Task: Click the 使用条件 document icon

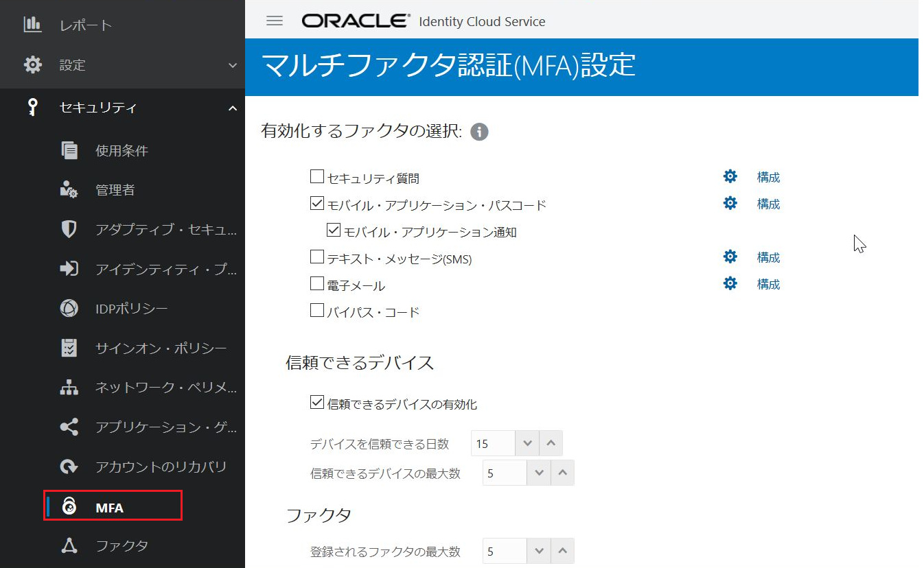Action: (69, 150)
